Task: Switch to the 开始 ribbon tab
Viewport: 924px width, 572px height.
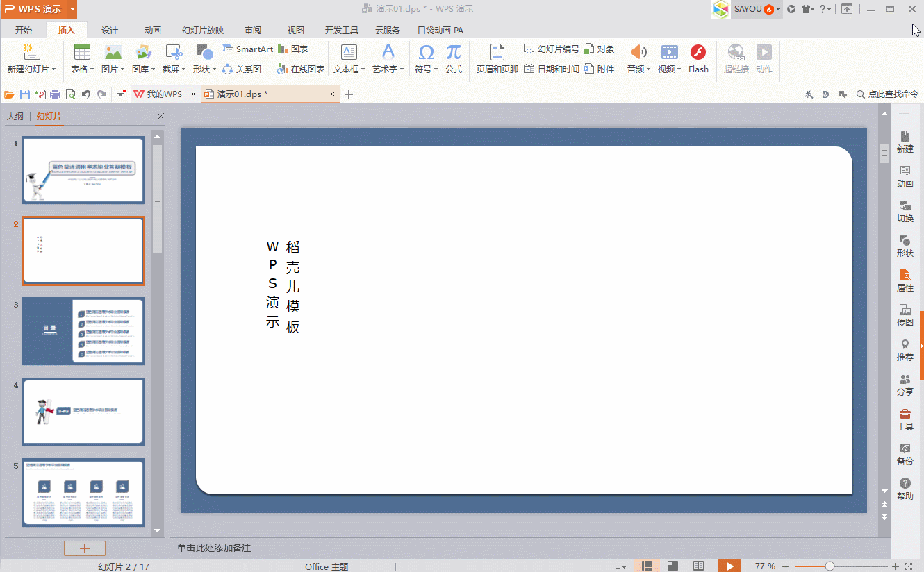Action: coord(24,30)
